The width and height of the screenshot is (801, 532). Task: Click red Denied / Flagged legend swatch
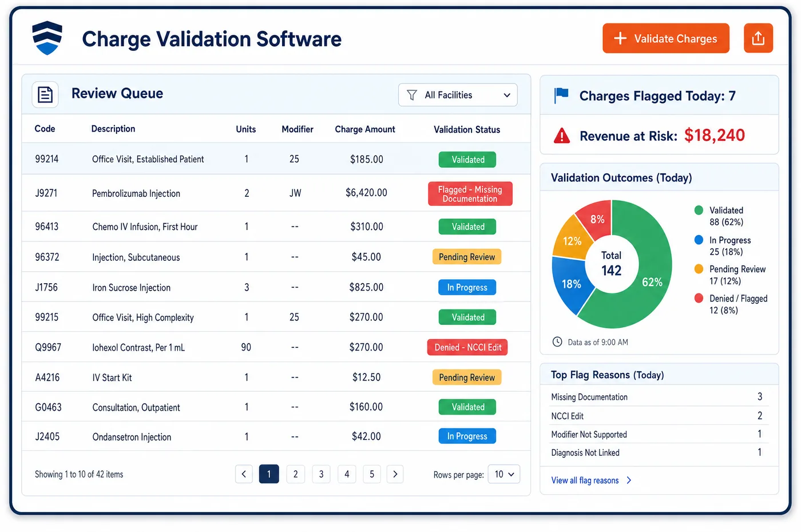pyautogui.click(x=699, y=298)
